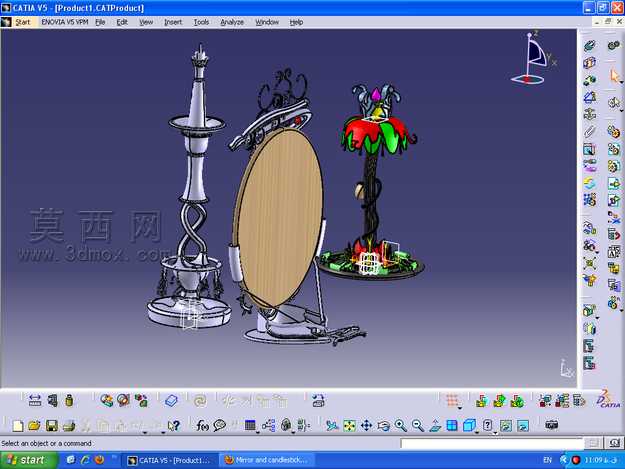Open an existing file via folder icon
This screenshot has height=469, width=625.
pos(34,426)
